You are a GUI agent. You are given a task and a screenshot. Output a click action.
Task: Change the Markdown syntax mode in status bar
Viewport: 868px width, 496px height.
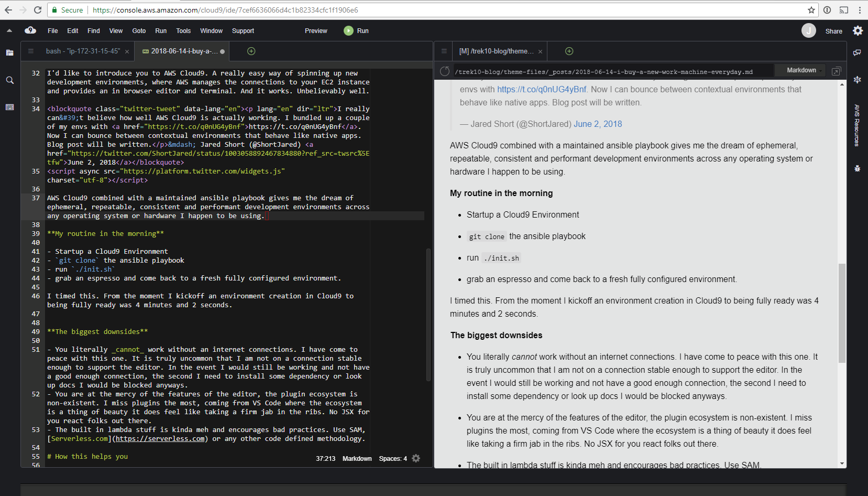357,459
